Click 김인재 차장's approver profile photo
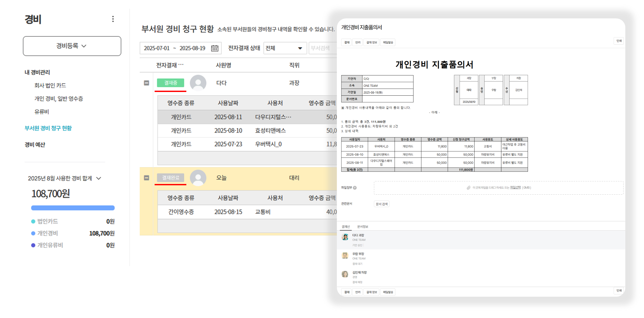 click(345, 274)
